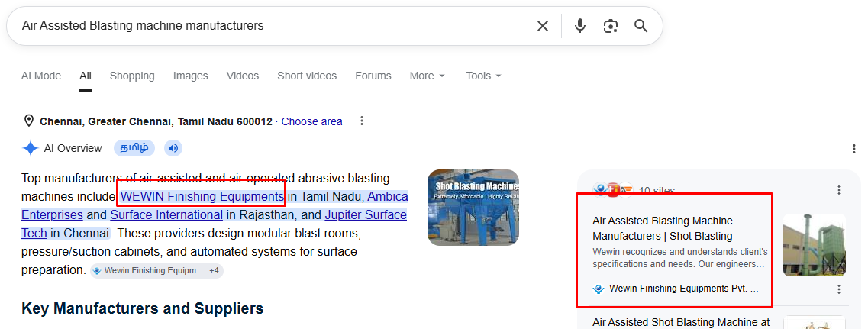Open the AI Mode tab
Viewport: 868px width, 329px height.
click(x=41, y=76)
